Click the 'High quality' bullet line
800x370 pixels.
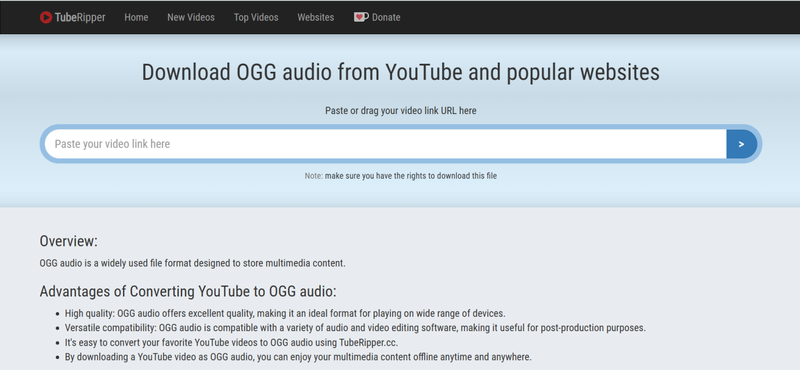point(285,313)
